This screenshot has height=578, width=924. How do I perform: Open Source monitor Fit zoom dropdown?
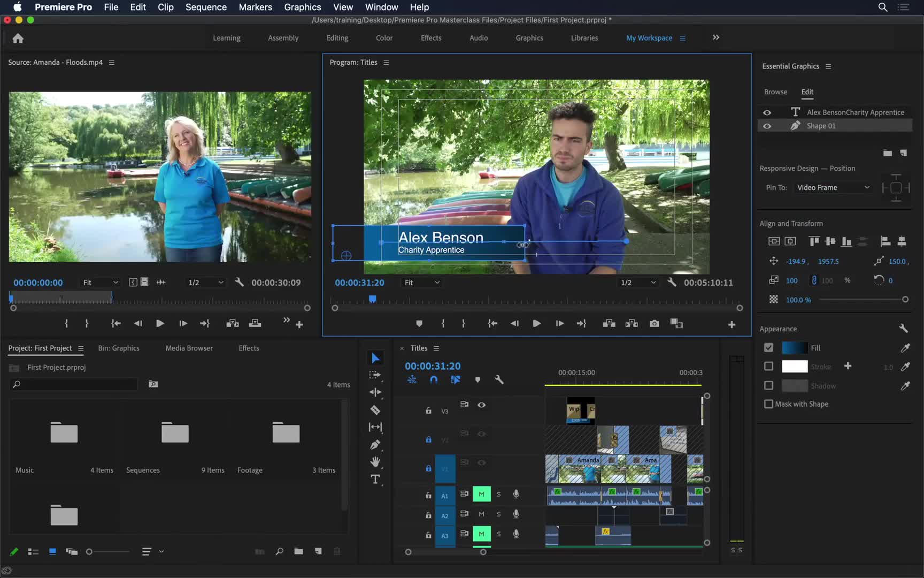(100, 282)
